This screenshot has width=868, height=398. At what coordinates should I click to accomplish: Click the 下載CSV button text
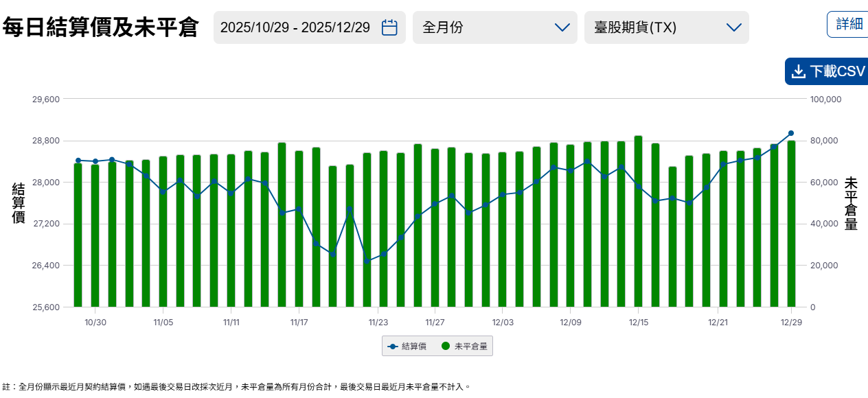pyautogui.click(x=837, y=72)
